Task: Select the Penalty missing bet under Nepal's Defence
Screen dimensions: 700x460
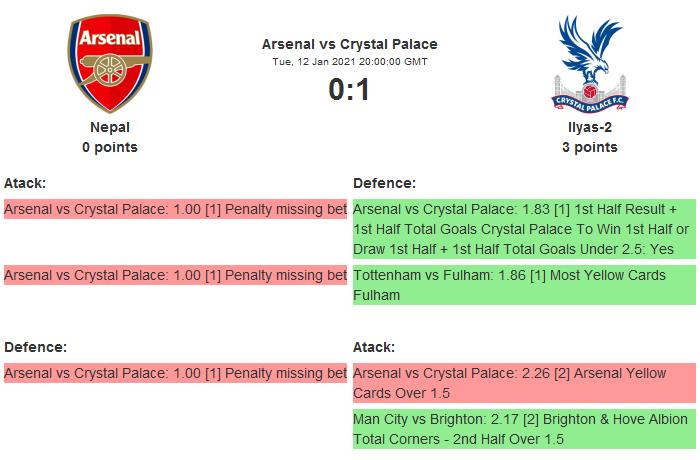Action: pos(175,373)
